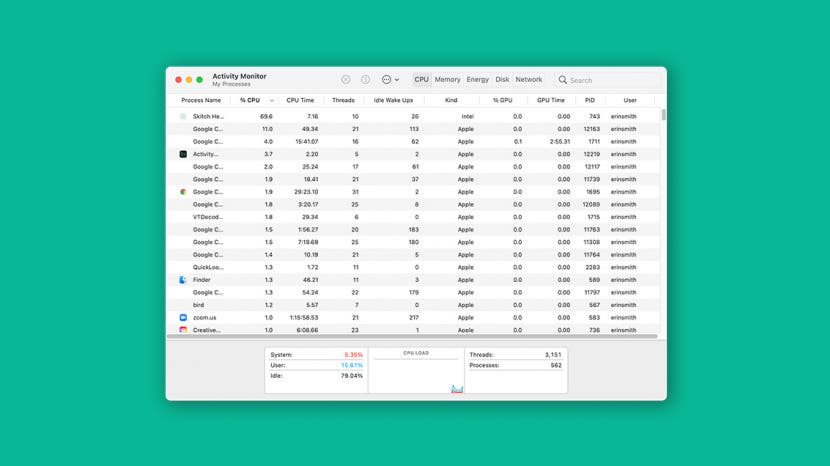Switch to the Disk tab

pyautogui.click(x=502, y=79)
